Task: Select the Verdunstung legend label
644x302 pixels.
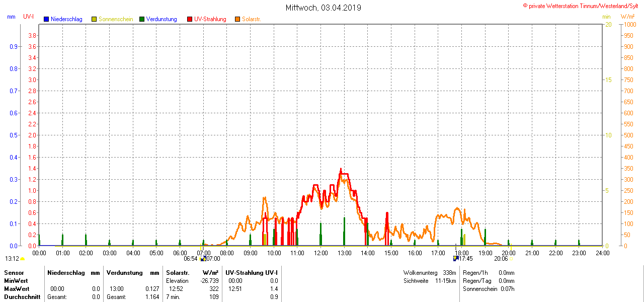Action: [162, 19]
